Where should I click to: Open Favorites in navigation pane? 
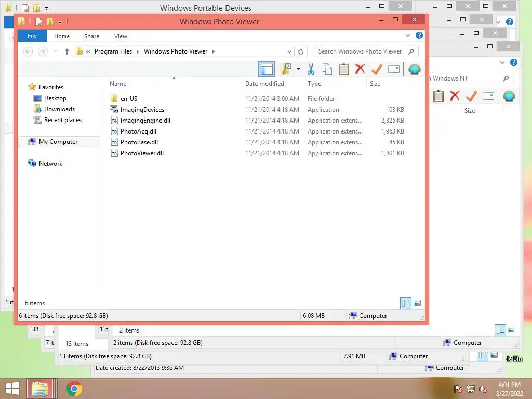(51, 87)
